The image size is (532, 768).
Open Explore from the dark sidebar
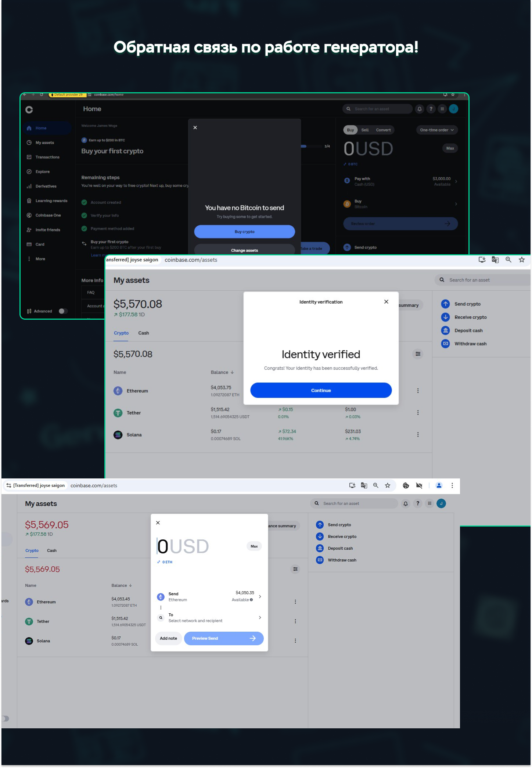pyautogui.click(x=42, y=172)
